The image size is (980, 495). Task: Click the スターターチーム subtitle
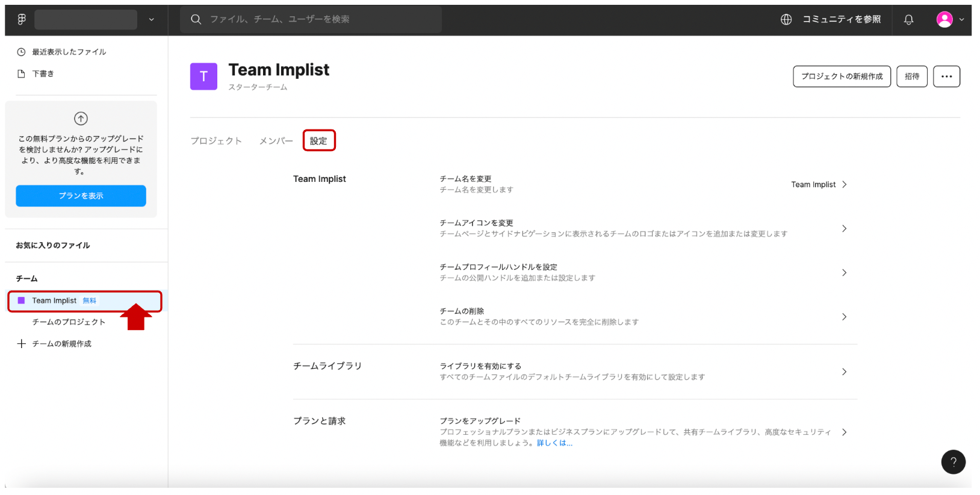(258, 87)
